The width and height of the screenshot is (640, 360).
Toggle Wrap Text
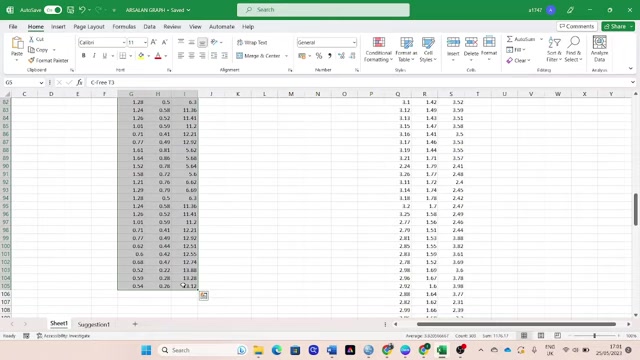coord(252,42)
